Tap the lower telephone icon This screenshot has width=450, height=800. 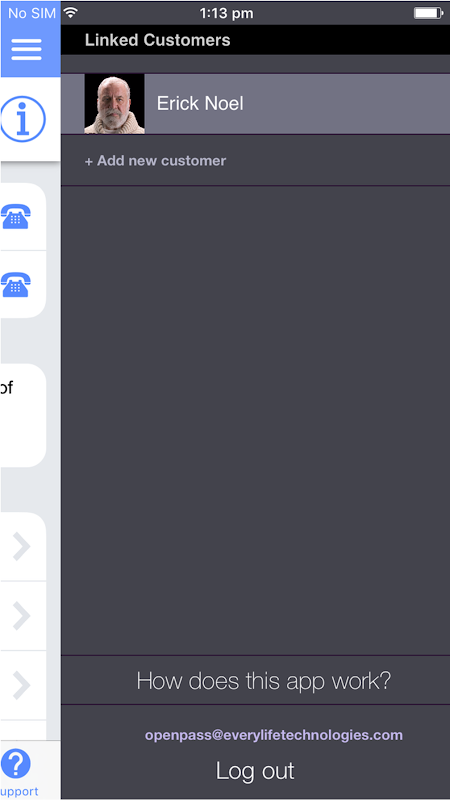[x=16, y=285]
